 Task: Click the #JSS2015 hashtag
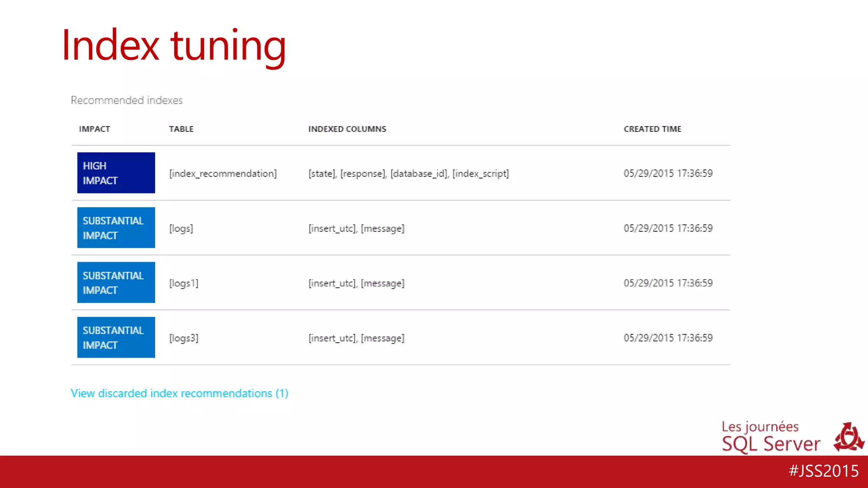click(x=824, y=471)
